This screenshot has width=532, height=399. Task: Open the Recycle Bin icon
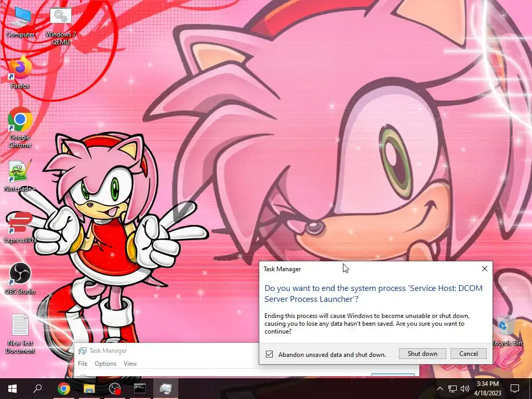tap(507, 330)
